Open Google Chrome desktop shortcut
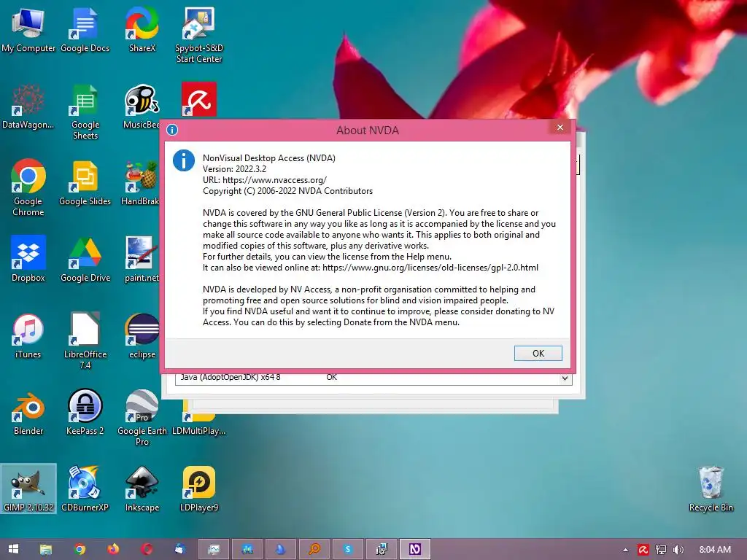The image size is (747, 560). (28, 187)
